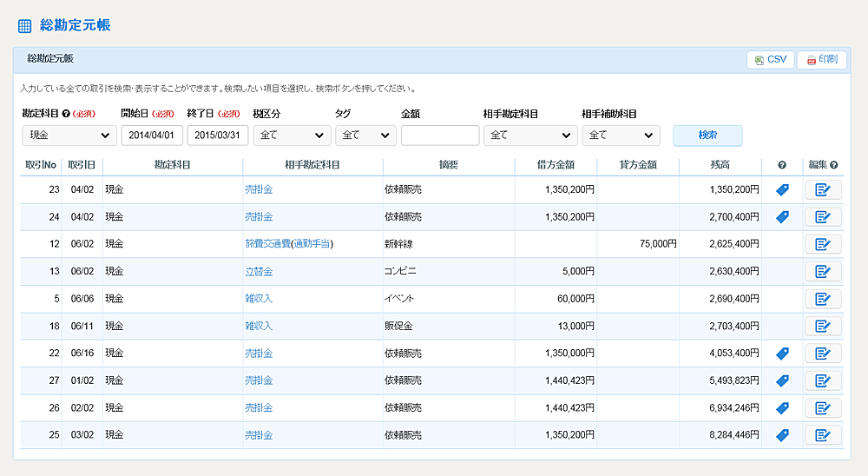
Task: Click the 借方金額 column header
Action: pos(556,164)
